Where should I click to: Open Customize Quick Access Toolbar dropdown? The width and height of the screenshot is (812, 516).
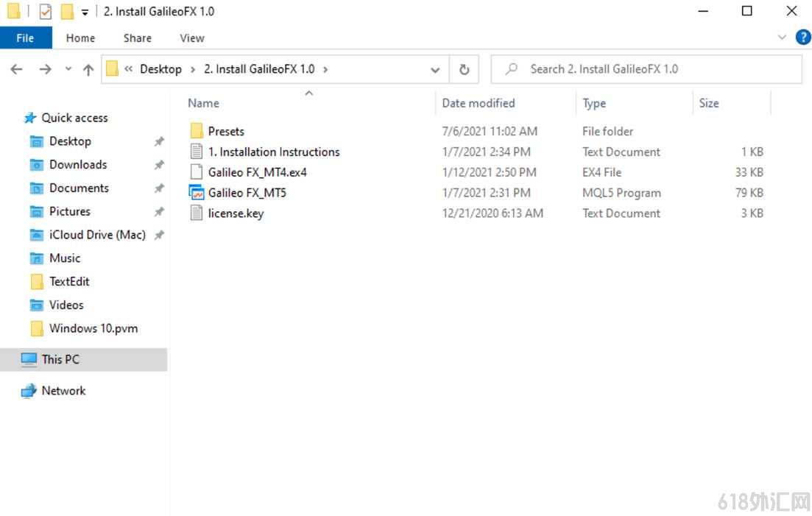(85, 12)
